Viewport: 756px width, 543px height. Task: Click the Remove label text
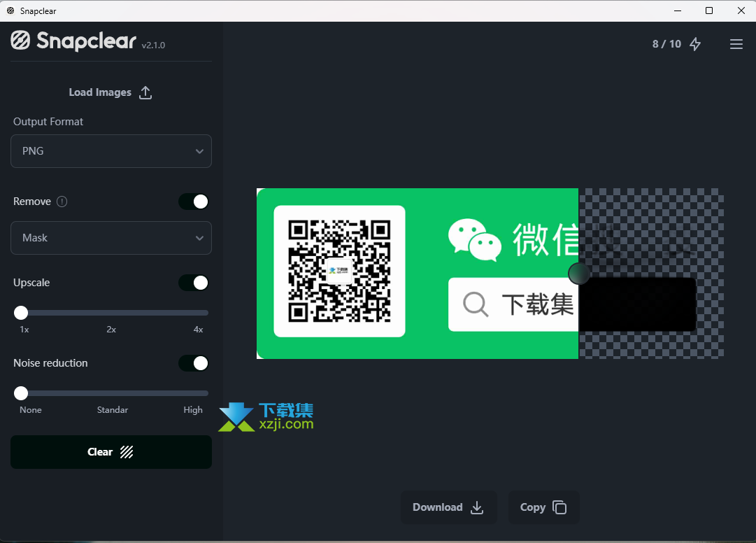click(32, 202)
